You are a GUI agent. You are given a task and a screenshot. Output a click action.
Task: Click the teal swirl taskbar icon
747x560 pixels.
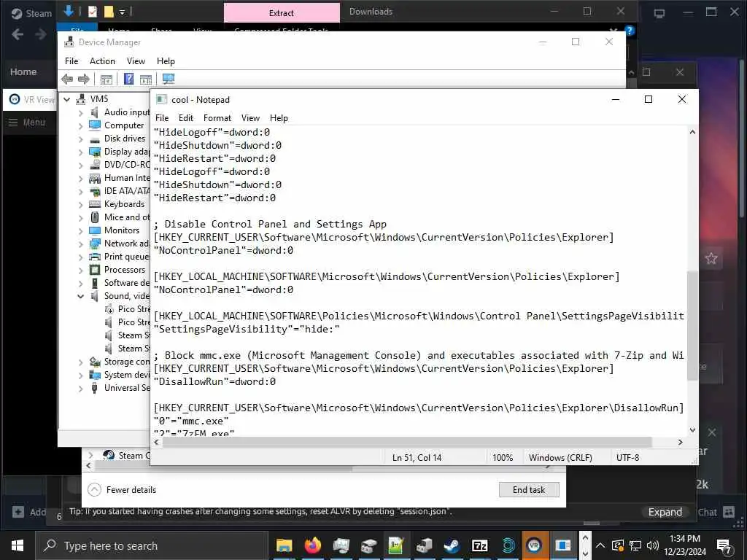[x=508, y=545]
